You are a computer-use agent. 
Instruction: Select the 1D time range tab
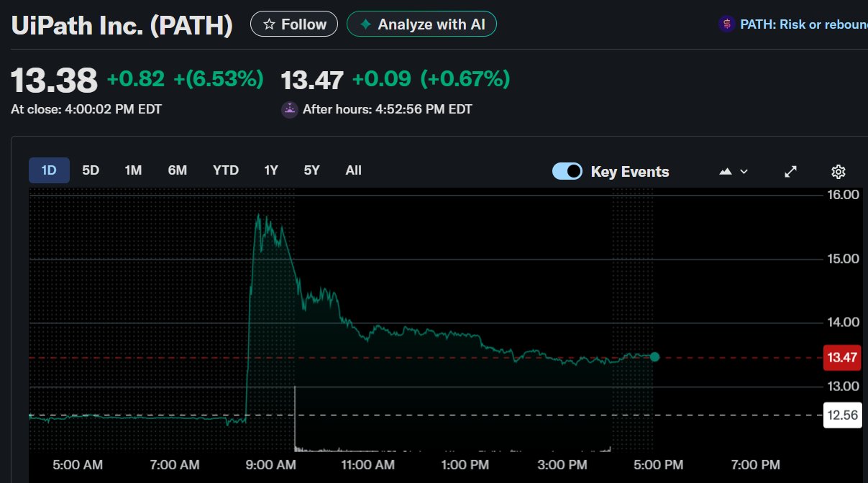pyautogui.click(x=49, y=171)
